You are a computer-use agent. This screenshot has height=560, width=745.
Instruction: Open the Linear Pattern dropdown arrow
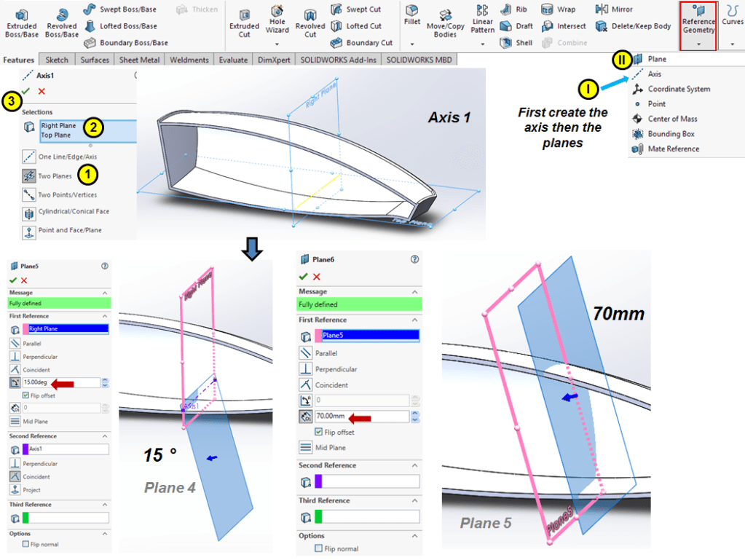[x=482, y=45]
